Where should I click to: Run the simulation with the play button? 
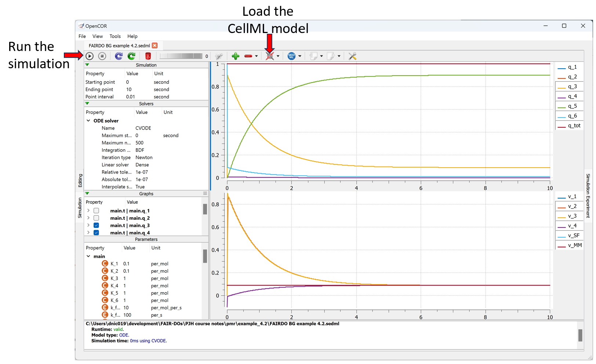pyautogui.click(x=90, y=56)
